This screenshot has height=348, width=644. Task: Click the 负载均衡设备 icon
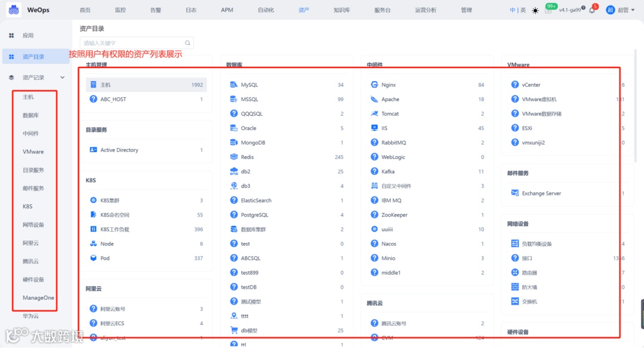515,244
